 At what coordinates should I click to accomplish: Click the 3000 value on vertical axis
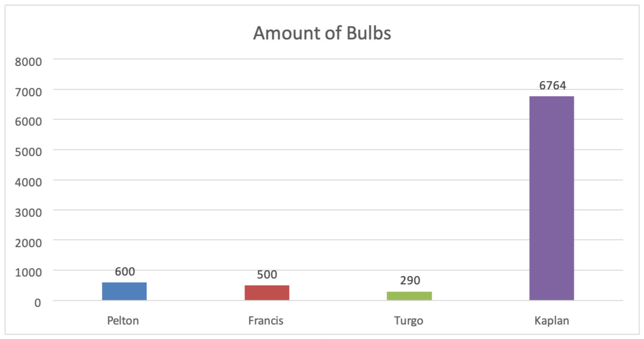[28, 213]
